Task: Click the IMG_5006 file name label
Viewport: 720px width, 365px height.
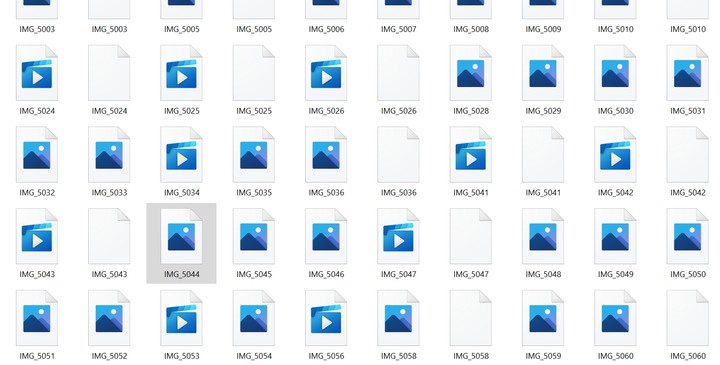Action: (x=326, y=29)
